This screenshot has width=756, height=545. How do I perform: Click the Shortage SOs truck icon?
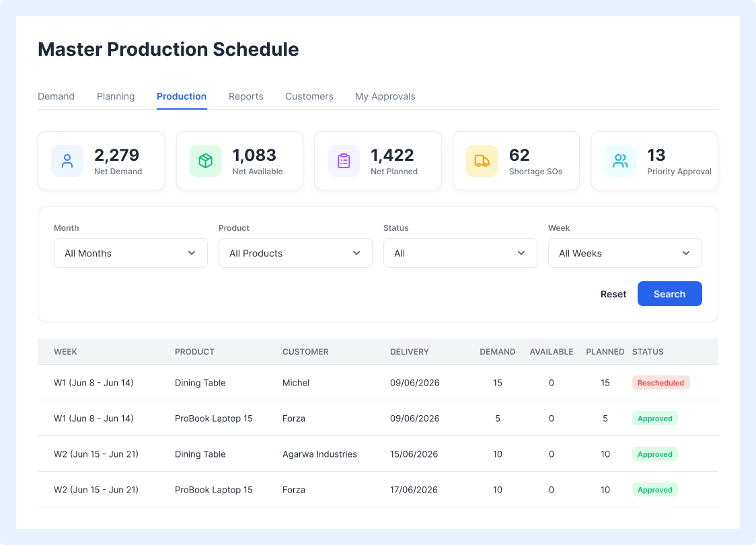click(482, 161)
